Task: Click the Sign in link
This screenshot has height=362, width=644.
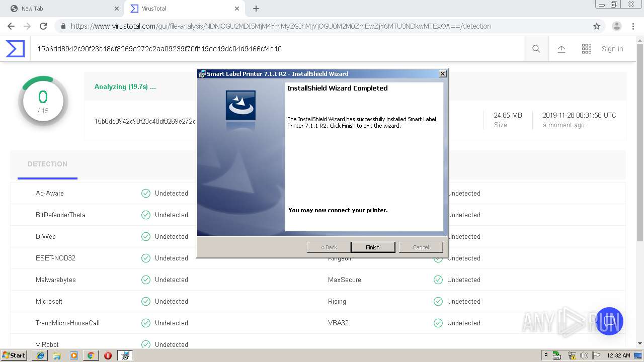Action: (x=612, y=49)
